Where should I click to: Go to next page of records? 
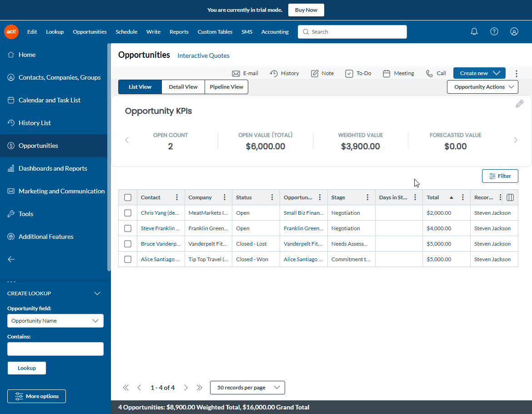coord(186,388)
